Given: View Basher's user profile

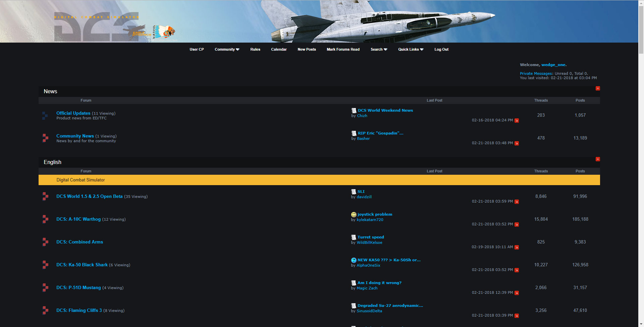Looking at the screenshot, I should (x=364, y=139).
